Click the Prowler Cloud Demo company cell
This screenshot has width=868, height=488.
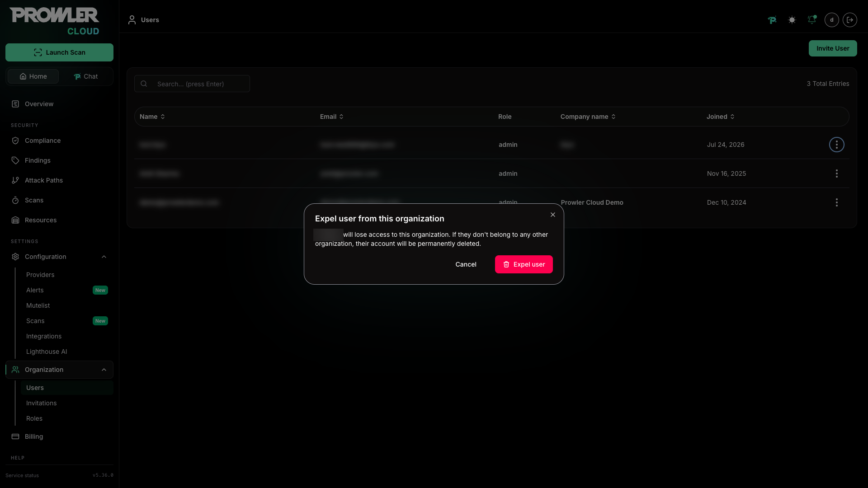[592, 202]
